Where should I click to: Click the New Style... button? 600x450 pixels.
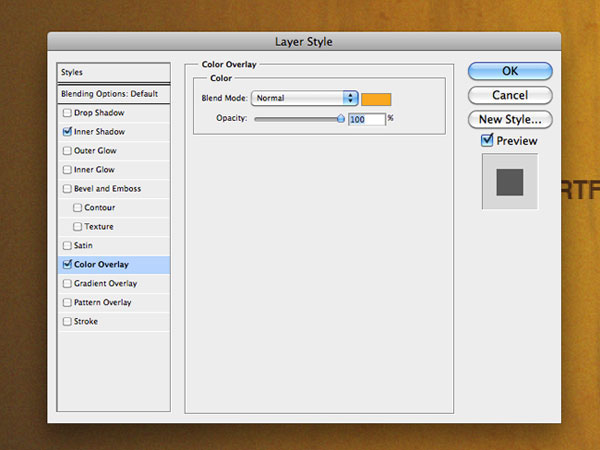(x=510, y=119)
